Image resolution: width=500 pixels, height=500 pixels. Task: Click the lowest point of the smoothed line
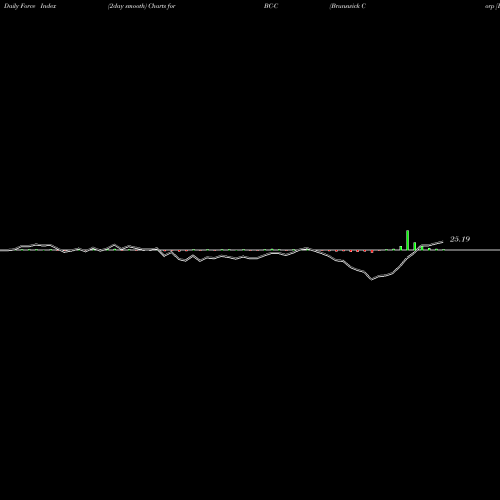pos(372,279)
